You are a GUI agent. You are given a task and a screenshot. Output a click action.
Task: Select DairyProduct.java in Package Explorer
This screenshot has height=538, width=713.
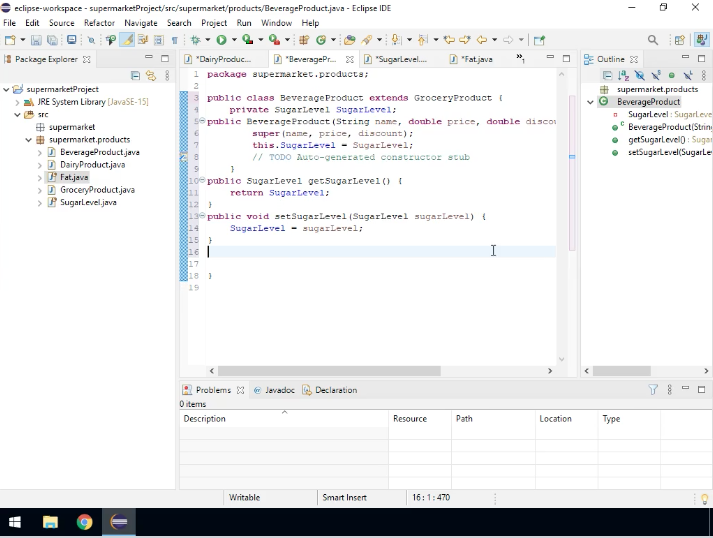(92, 165)
